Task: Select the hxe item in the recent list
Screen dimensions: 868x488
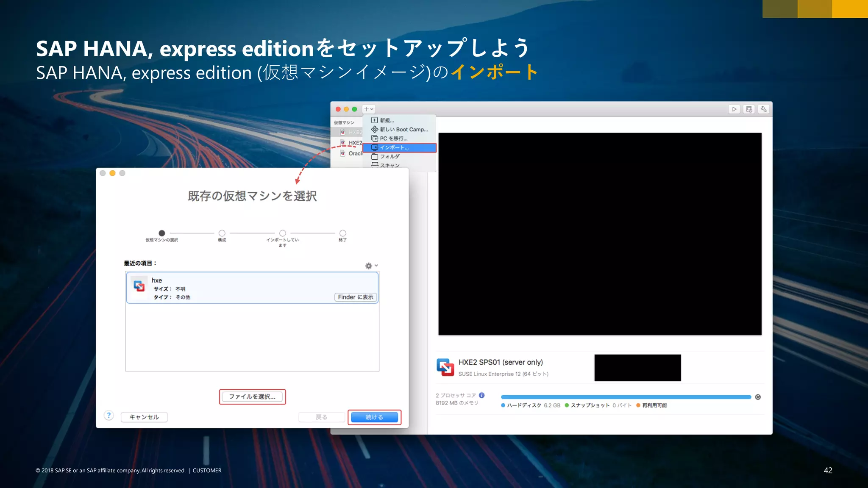Action: click(x=252, y=288)
